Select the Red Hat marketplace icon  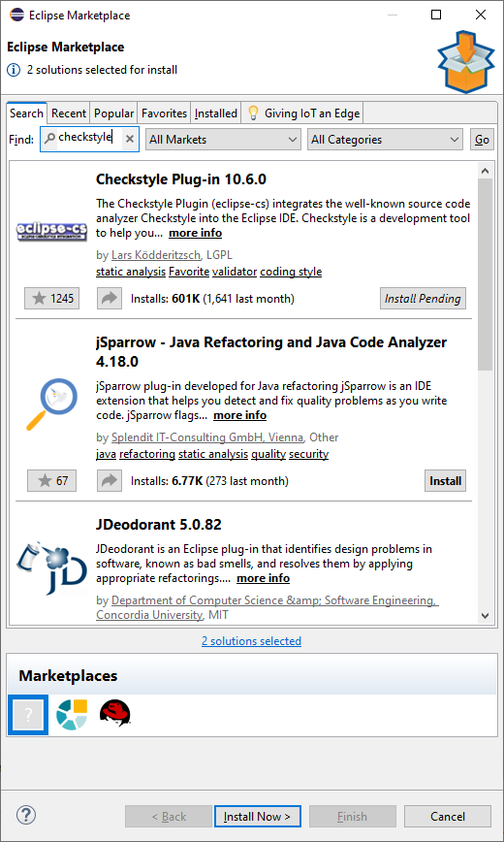115,714
